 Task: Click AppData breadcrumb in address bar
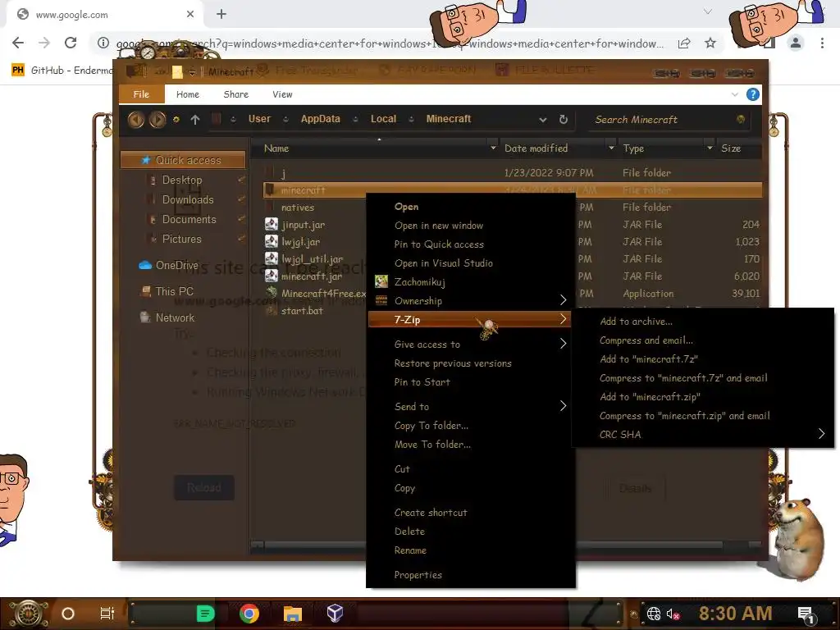[x=321, y=119]
